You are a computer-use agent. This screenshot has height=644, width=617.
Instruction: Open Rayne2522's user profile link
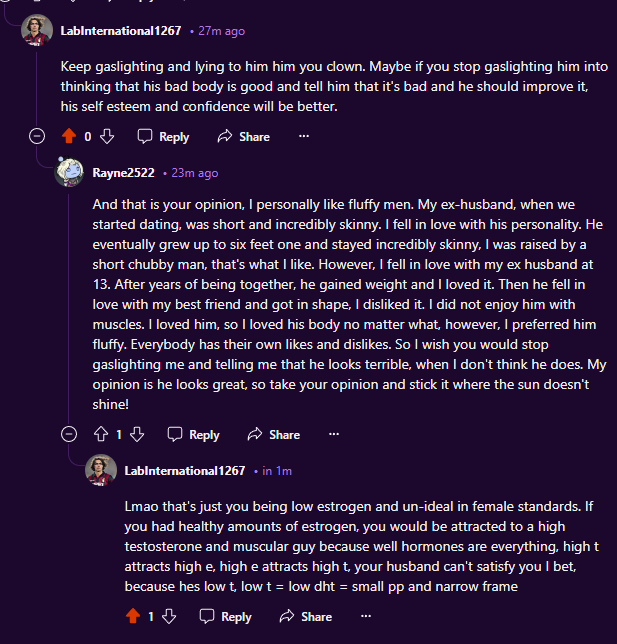pos(123,173)
